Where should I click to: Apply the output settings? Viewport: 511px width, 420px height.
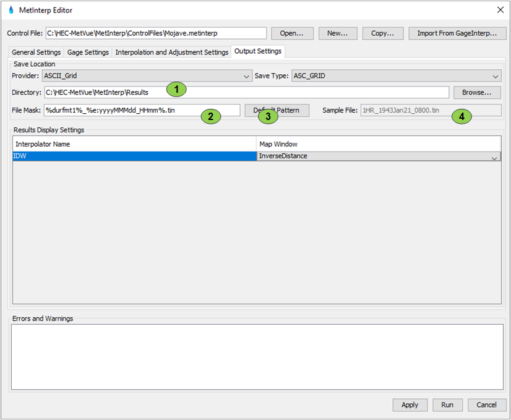click(x=410, y=405)
